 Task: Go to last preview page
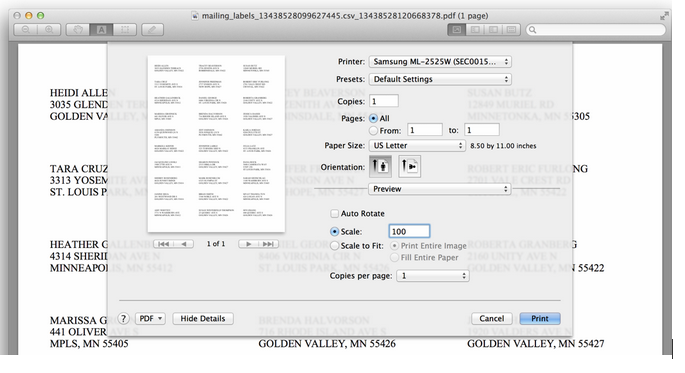269,244
